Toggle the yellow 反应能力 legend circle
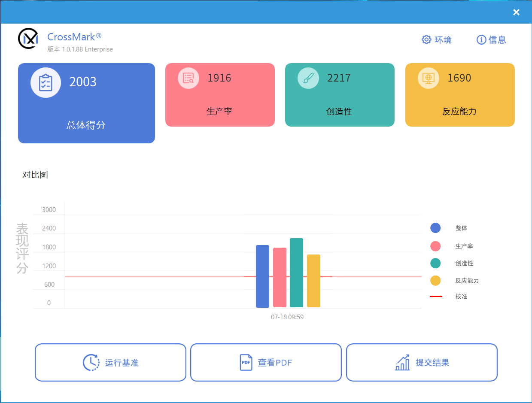 click(435, 281)
